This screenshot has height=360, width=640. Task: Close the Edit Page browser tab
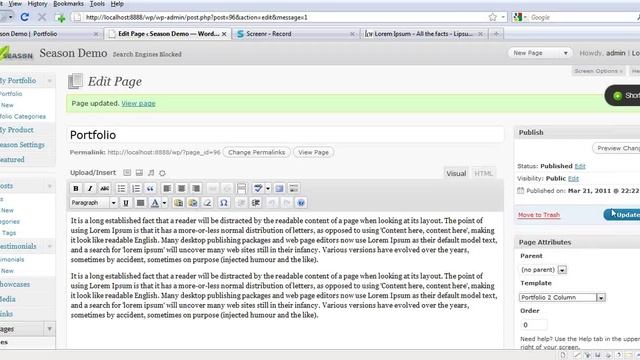click(224, 34)
